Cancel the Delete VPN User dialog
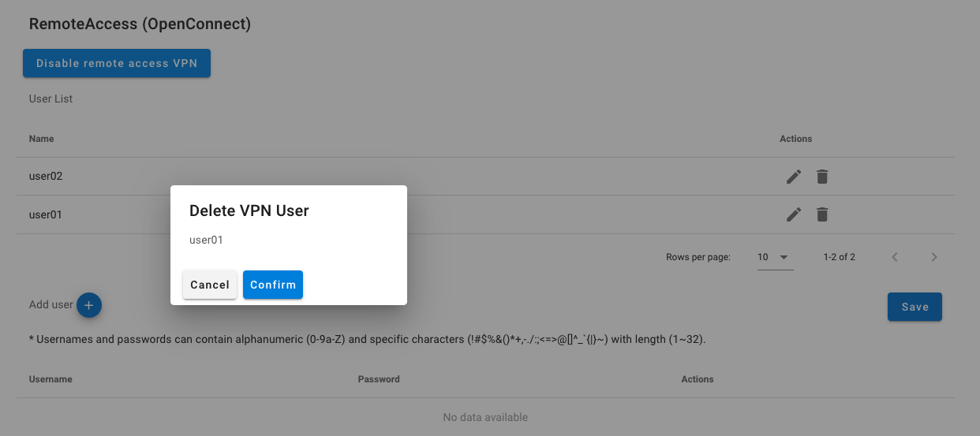The image size is (980, 436). pos(210,285)
